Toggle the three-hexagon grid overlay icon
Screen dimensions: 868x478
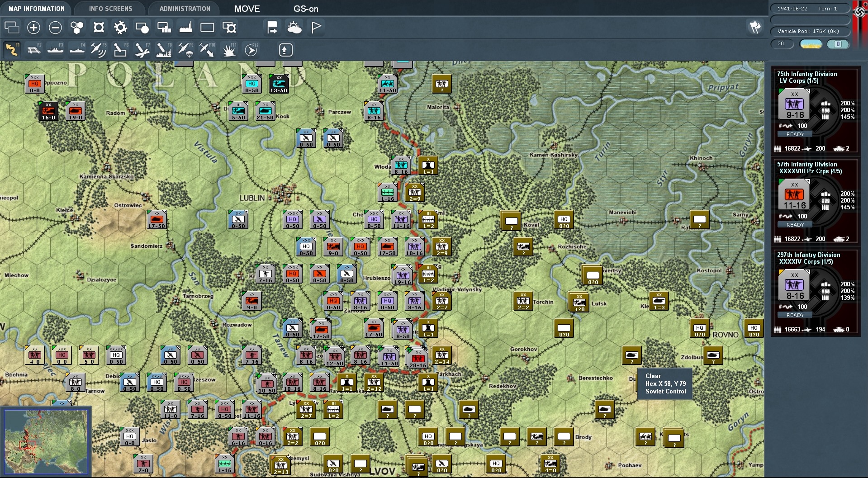77,28
